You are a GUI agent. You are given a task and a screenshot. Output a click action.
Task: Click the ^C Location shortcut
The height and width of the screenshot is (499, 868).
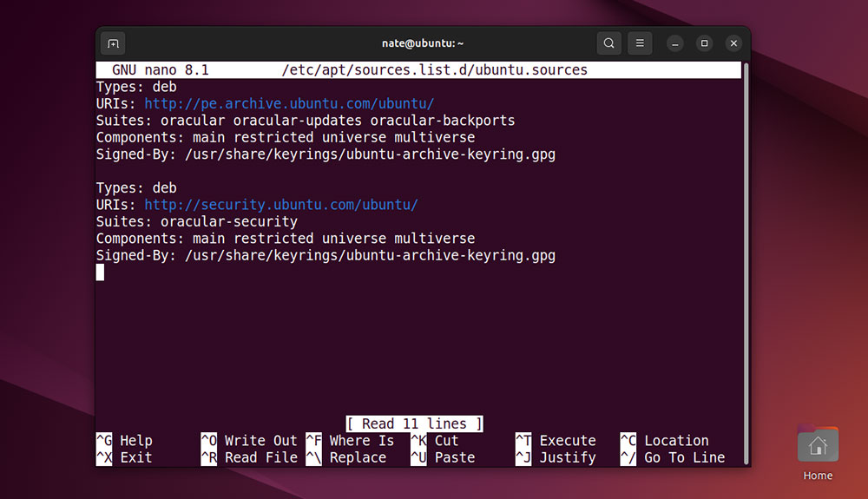[664, 441]
